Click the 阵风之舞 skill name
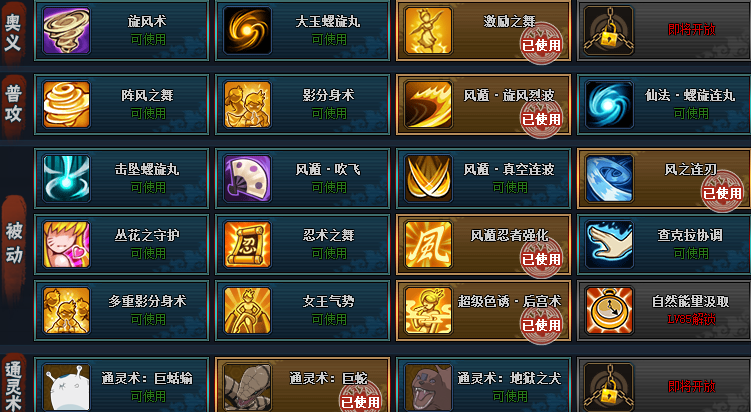The image size is (751, 412). (147, 95)
